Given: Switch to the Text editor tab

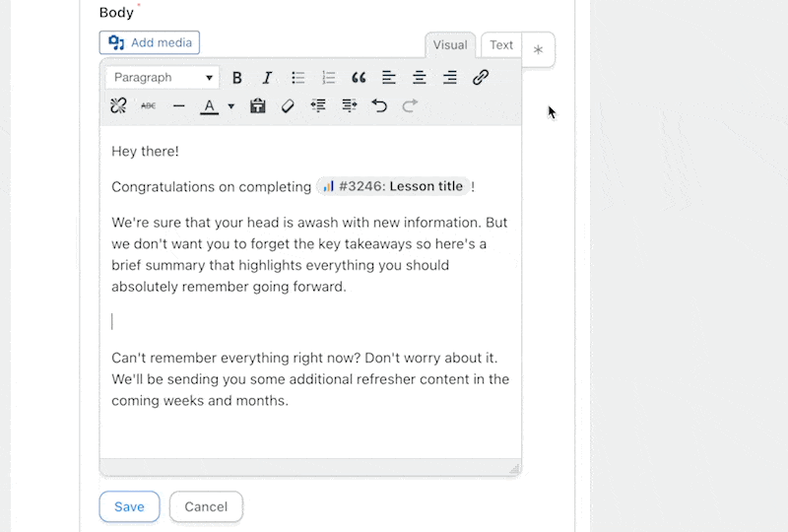Looking at the screenshot, I should (501, 45).
